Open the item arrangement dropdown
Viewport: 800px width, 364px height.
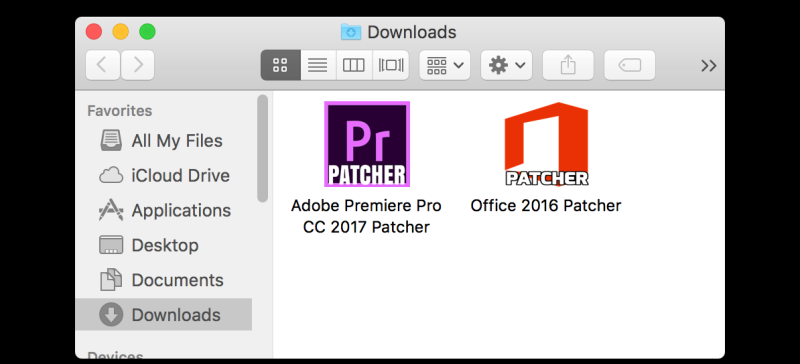[445, 65]
